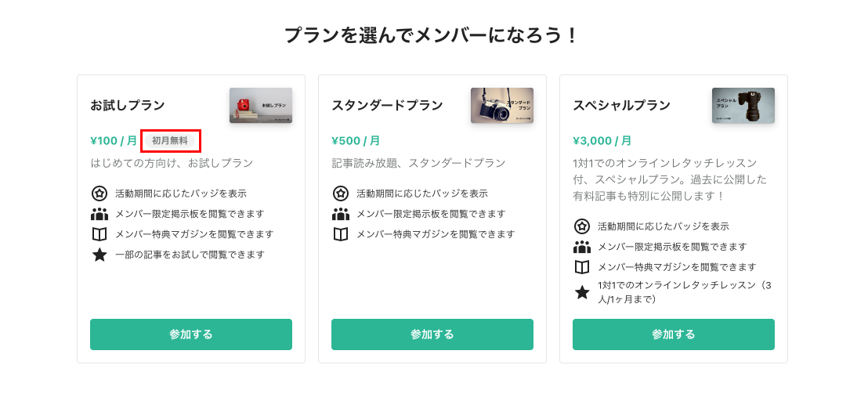This screenshot has width=868, height=394.
Task: Join the スタンダードプラン with 参加する
Action: click(x=432, y=334)
